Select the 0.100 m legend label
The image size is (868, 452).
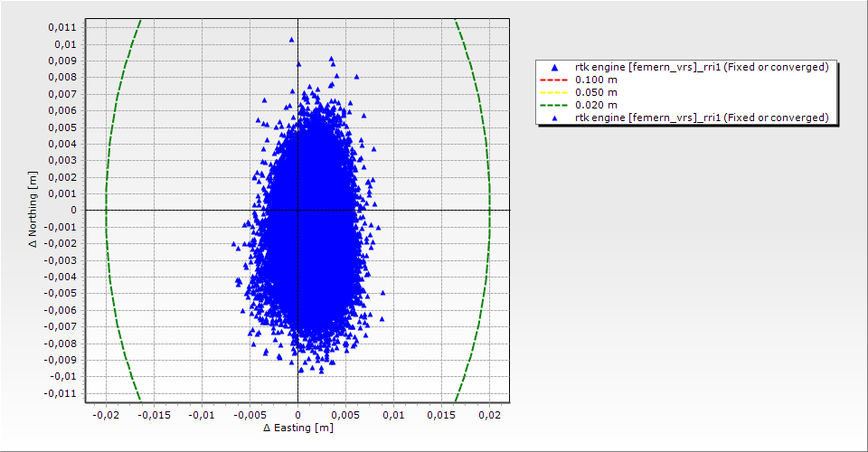coord(596,80)
